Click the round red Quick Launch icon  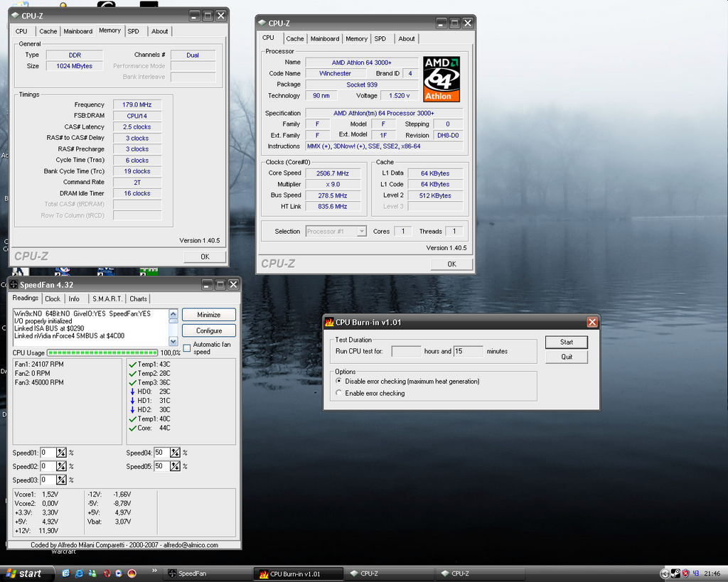click(x=132, y=573)
